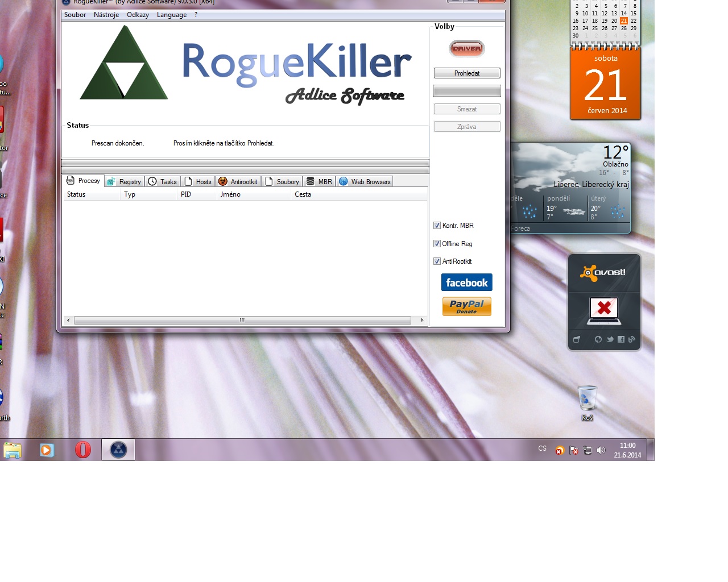Click the Avast logo in the gadget
The height and width of the screenshot is (582, 728).
click(603, 273)
